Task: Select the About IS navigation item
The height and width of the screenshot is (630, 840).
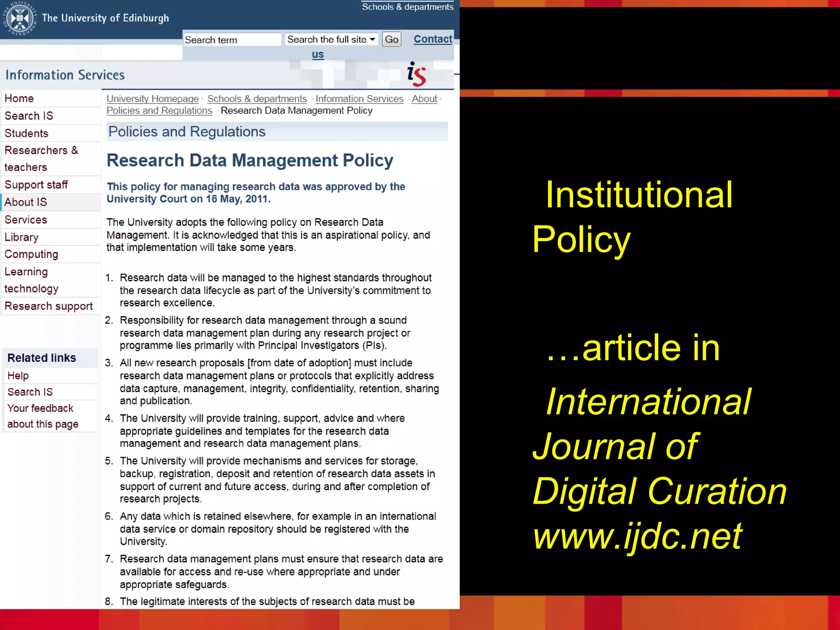Action: [51, 202]
